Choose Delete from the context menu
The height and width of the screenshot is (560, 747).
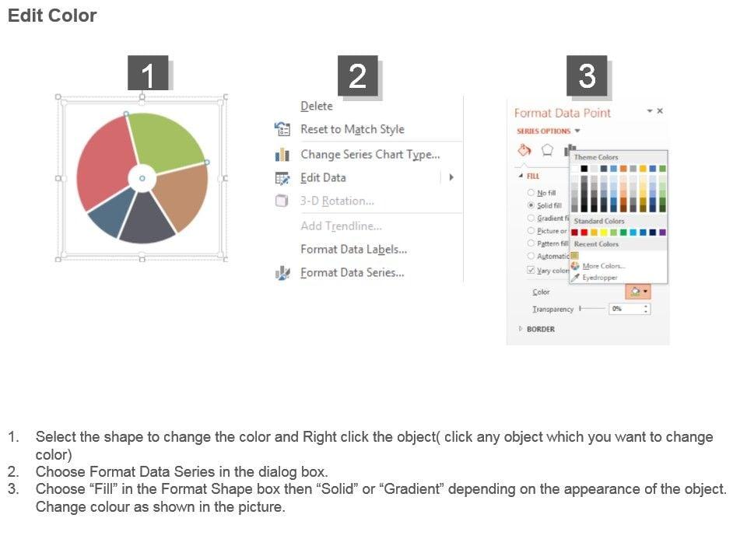click(x=316, y=107)
